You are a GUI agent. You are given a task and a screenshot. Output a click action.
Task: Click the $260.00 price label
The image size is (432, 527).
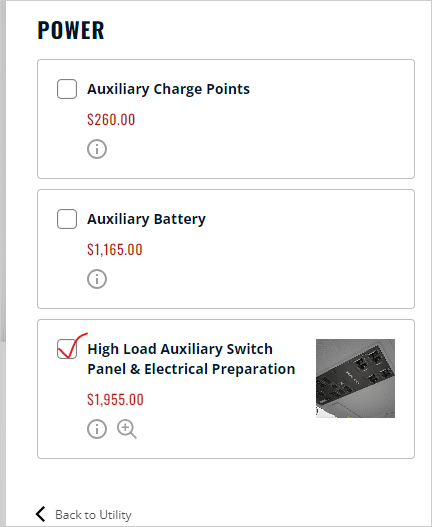(111, 120)
